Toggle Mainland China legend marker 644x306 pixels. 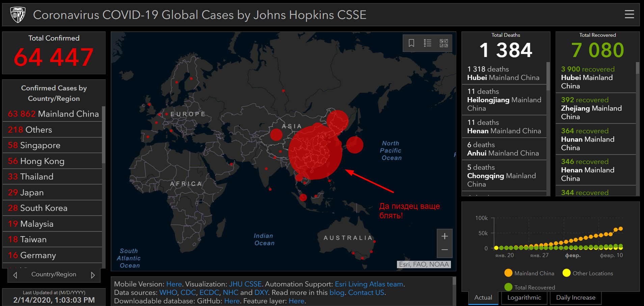click(508, 273)
